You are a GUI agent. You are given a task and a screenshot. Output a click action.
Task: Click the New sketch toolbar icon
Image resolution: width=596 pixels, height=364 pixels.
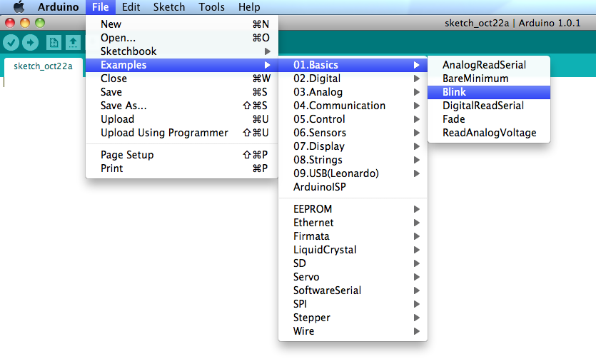click(54, 42)
